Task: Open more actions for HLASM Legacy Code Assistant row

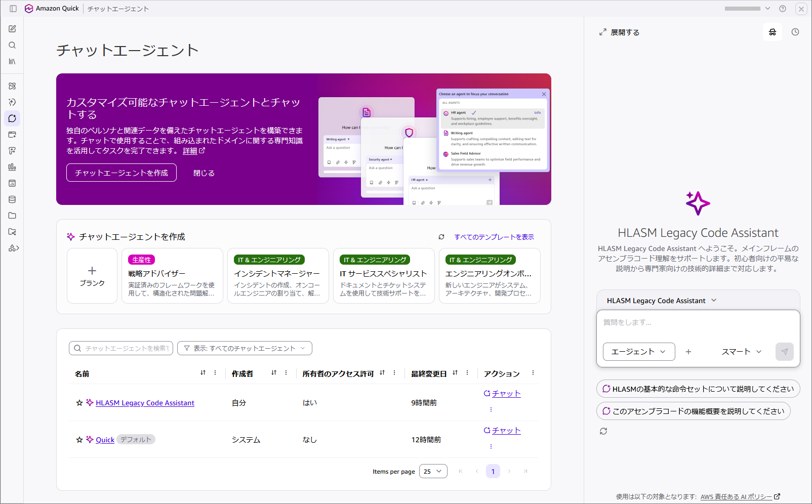Action: [491, 409]
